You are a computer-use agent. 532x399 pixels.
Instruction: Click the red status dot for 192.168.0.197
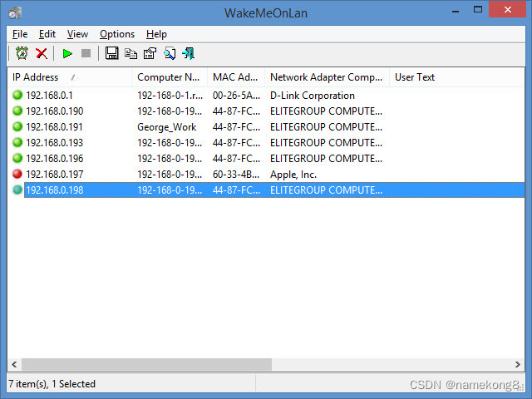pyautogui.click(x=17, y=174)
